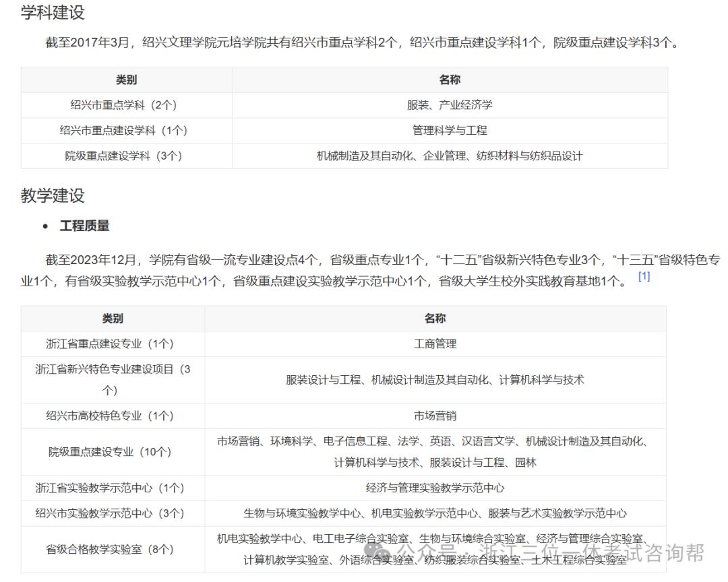Select the cell listing 机械制造及其自动化、企业管理

[450, 156]
